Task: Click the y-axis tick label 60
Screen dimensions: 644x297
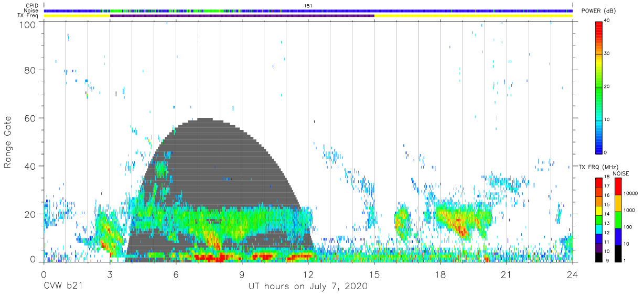Action: (x=31, y=118)
